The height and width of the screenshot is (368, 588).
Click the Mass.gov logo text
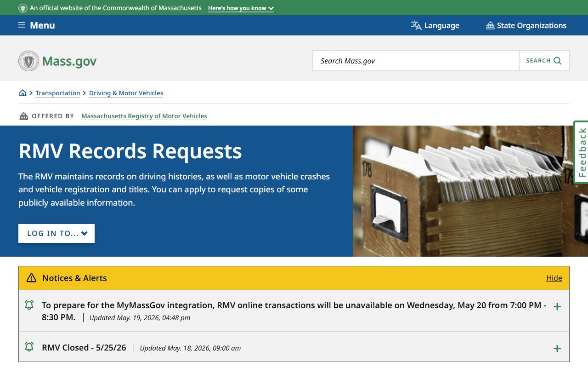pyautogui.click(x=69, y=61)
